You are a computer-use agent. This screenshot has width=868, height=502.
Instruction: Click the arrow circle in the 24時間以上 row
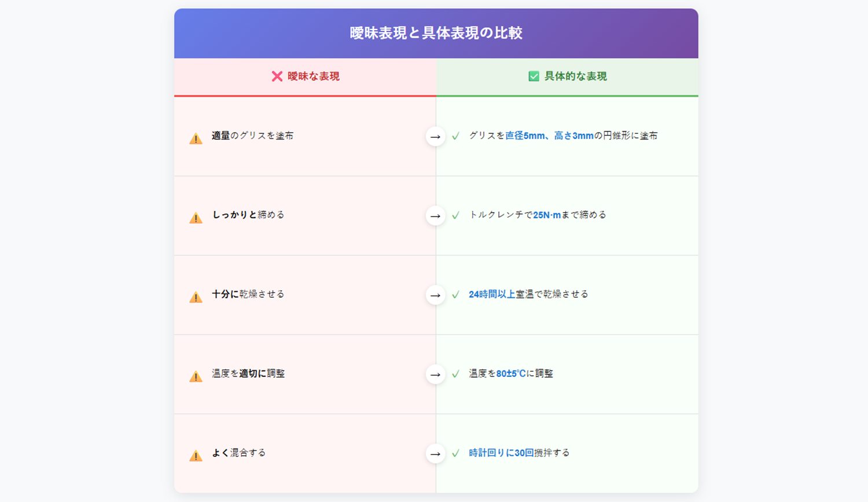[x=436, y=295]
